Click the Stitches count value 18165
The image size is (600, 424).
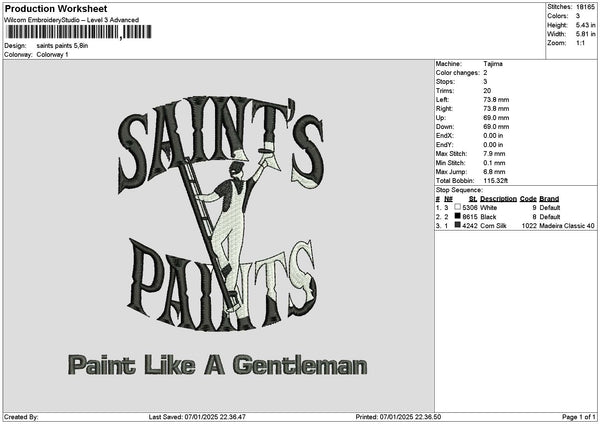tap(587, 6)
